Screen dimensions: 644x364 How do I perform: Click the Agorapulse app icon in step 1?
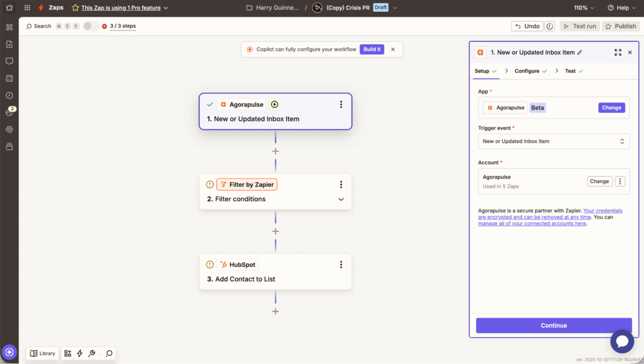(x=223, y=104)
